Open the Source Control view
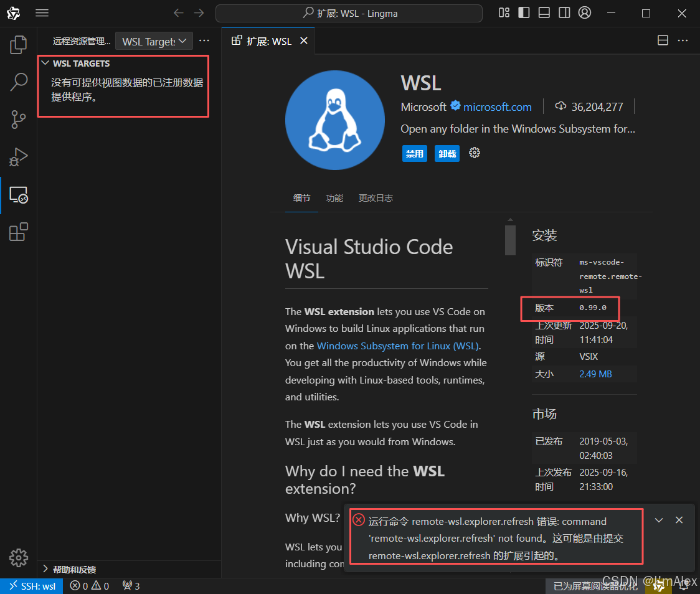700x594 pixels. 18,120
